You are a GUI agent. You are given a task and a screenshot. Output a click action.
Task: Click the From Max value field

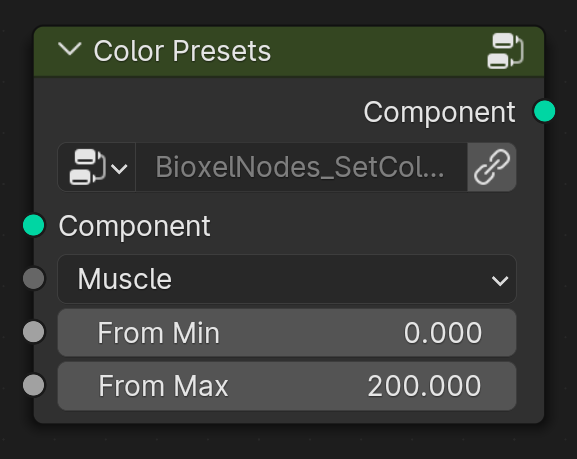click(x=287, y=386)
